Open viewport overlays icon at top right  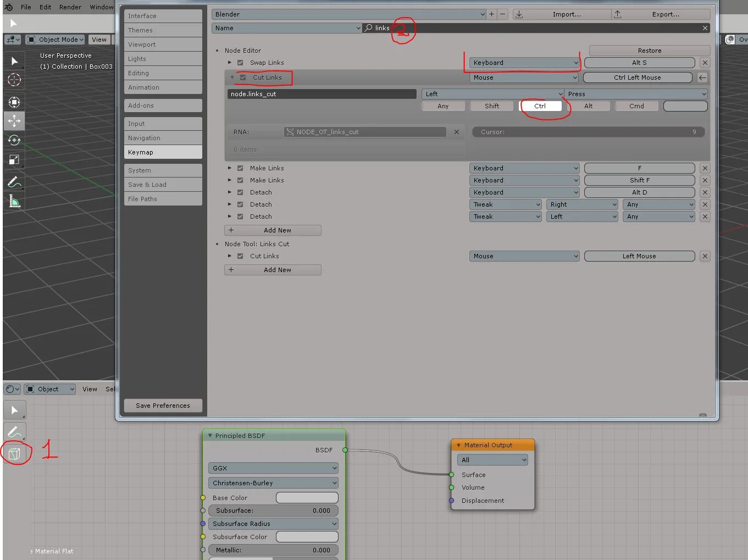pyautogui.click(x=730, y=40)
